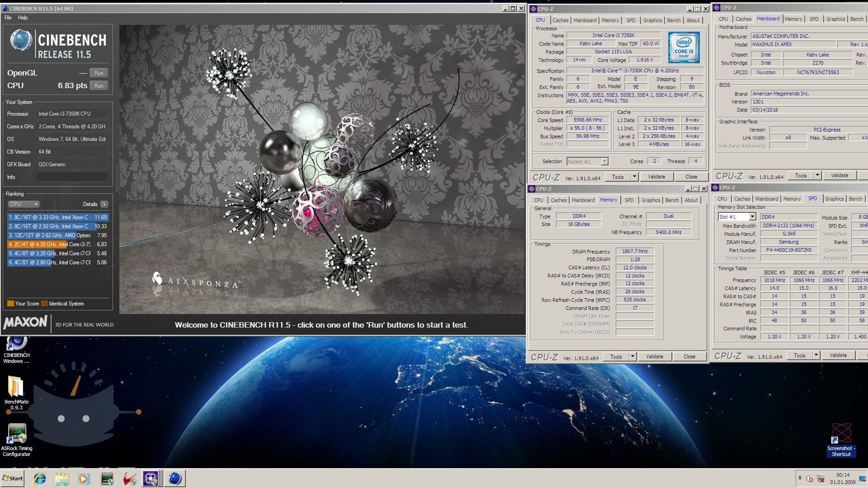
Task: Click the Show Desktop button next to the clock
Action: point(863,479)
